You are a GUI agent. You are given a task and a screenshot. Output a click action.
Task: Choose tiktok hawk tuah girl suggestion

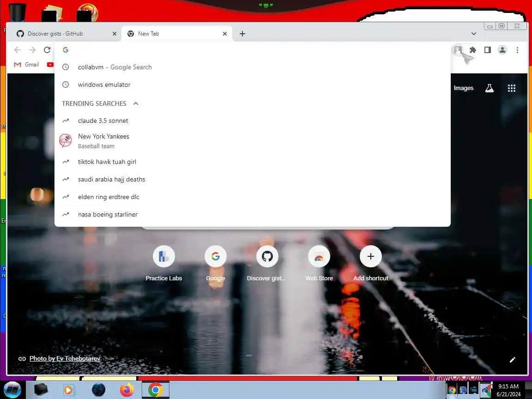[253, 162]
